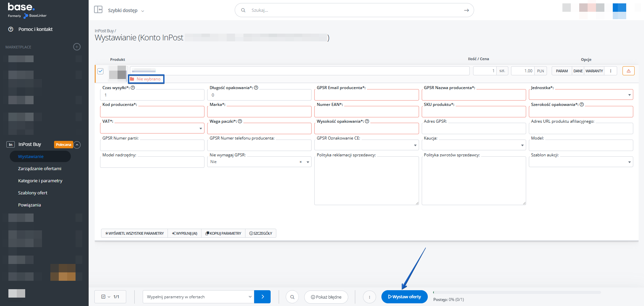Click the Numer EAN input field

point(366,112)
